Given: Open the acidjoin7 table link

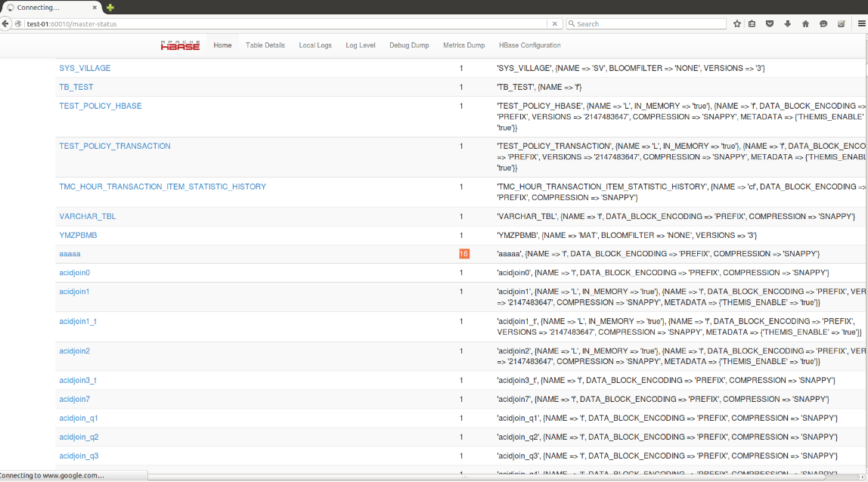Looking at the screenshot, I should (x=74, y=399).
